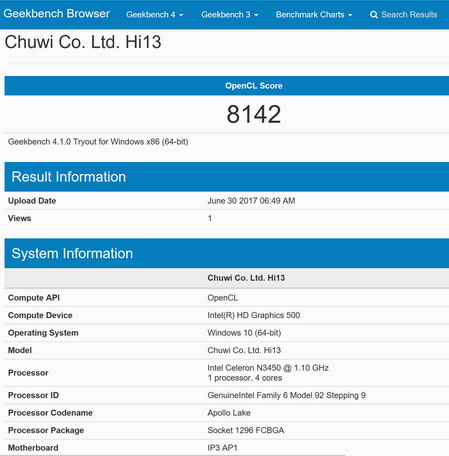Open the Geekbench Browser home link

(x=56, y=14)
